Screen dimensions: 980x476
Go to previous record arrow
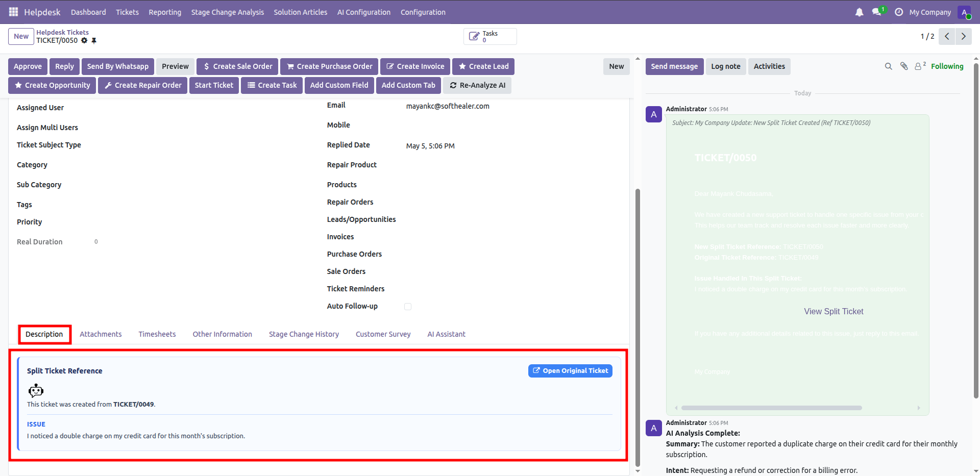[x=947, y=36]
